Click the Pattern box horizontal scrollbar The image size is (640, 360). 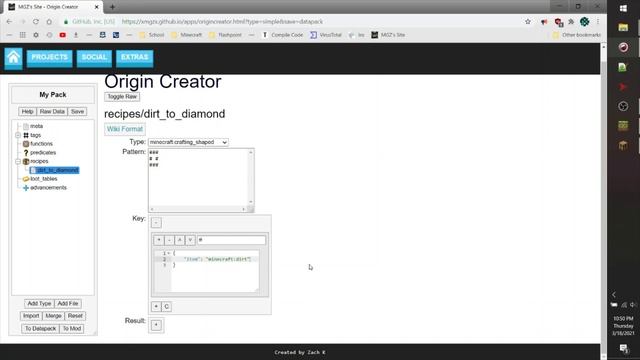click(198, 209)
